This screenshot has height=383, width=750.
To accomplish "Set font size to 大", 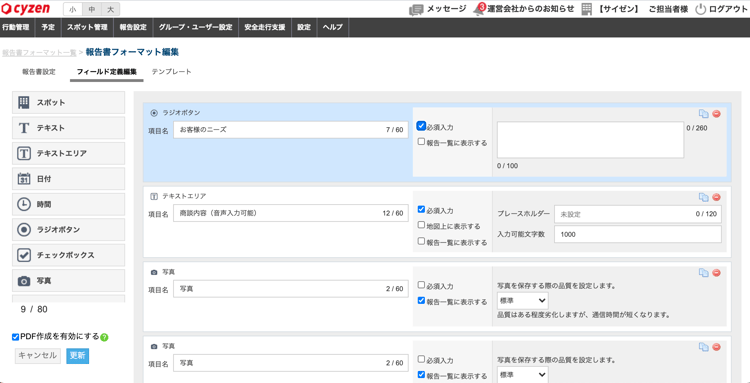I will click(110, 9).
